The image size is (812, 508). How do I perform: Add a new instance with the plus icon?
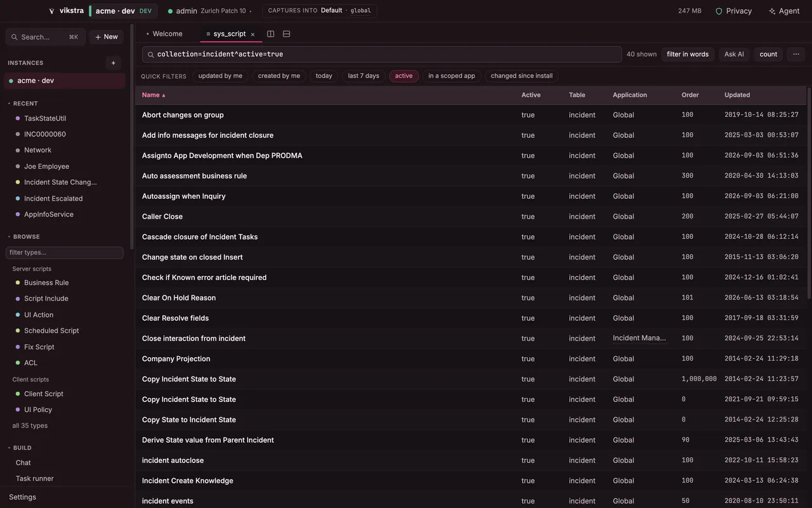114,63
